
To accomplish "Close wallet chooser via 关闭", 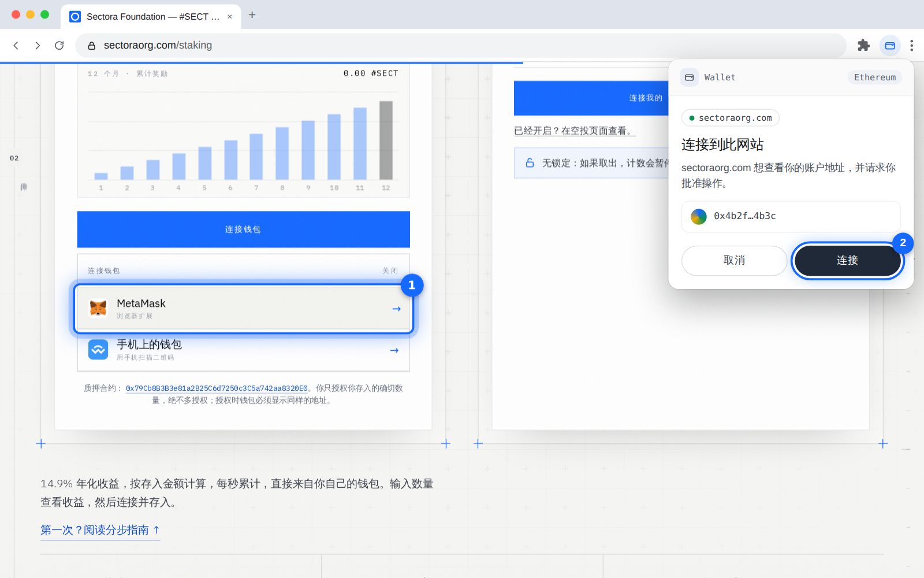I will pyautogui.click(x=390, y=271).
